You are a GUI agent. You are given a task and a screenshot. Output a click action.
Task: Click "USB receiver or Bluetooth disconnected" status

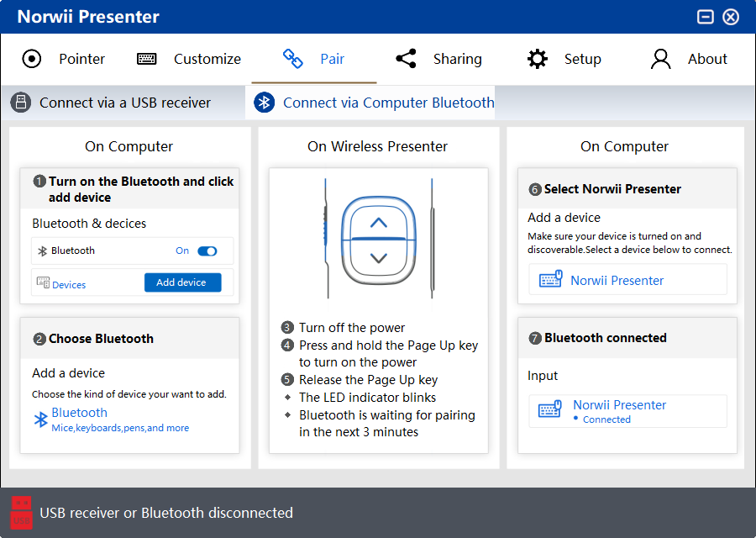coord(166,513)
